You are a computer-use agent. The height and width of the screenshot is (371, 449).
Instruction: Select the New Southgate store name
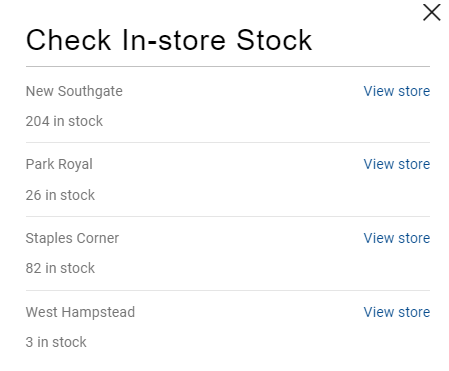pyautogui.click(x=74, y=91)
